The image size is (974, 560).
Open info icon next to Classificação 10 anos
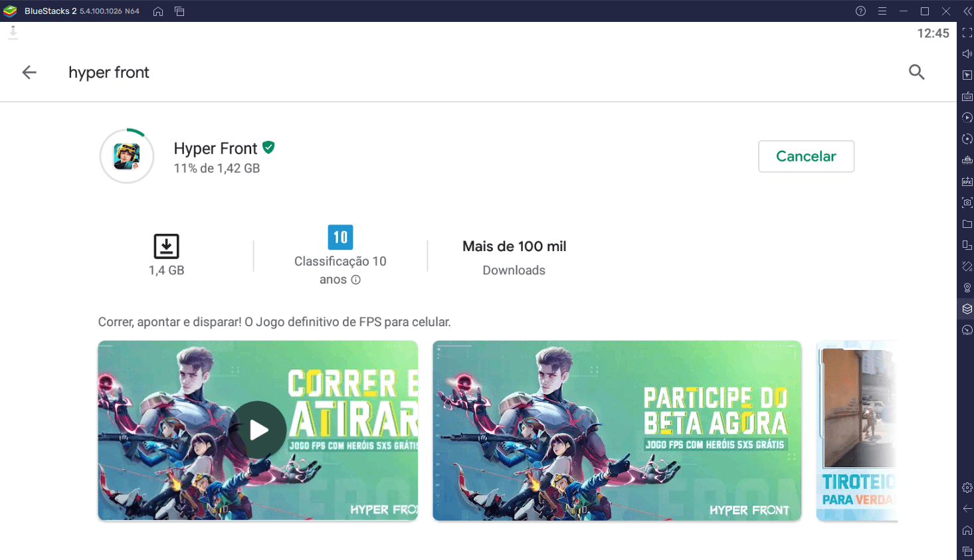click(x=356, y=280)
